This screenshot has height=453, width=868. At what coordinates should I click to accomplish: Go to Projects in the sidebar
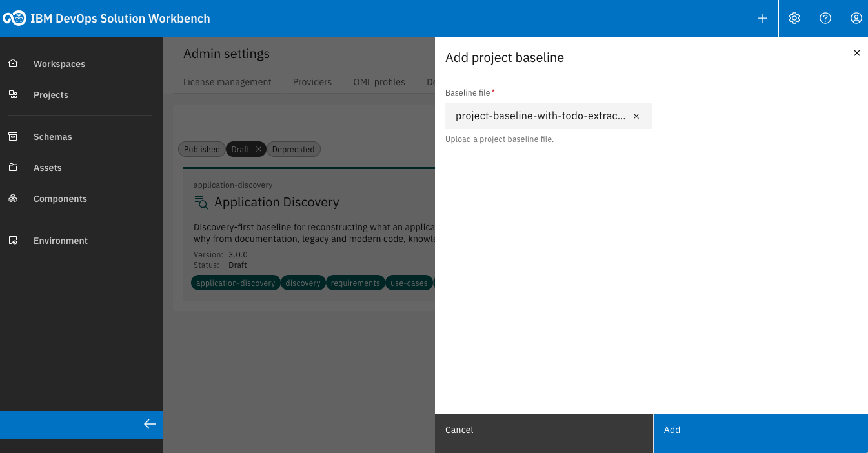pyautogui.click(x=51, y=95)
